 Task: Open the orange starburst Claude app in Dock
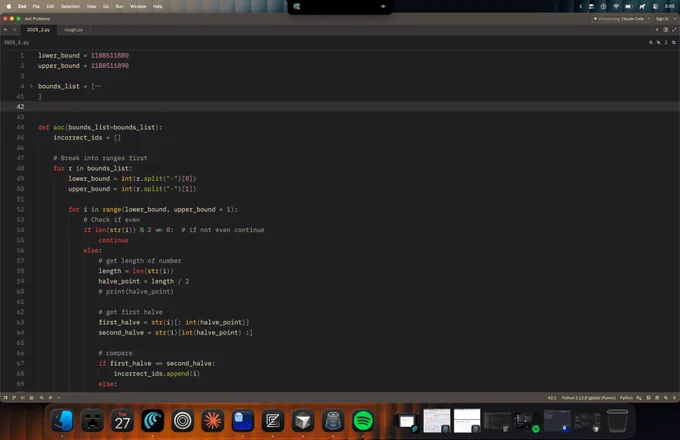pyautogui.click(x=212, y=420)
